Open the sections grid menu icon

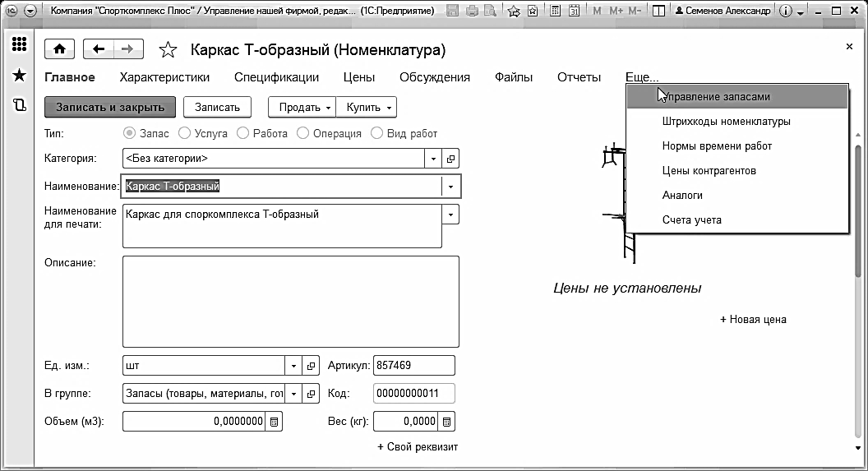(20, 44)
